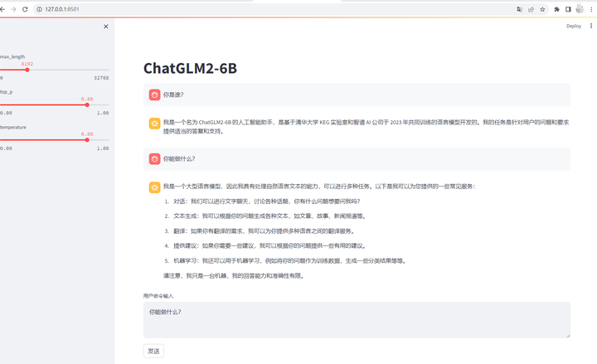Click the top_p slider handle
The width and height of the screenshot is (597, 364).
click(87, 104)
